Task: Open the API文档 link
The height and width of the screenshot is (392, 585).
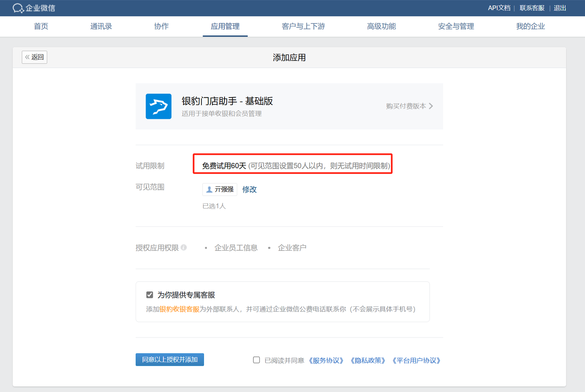Action: tap(499, 8)
